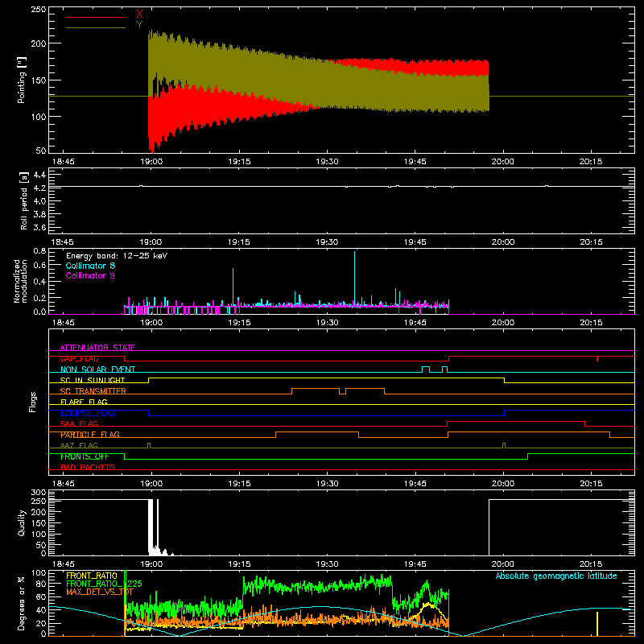This screenshot has width=644, height=644.
Task: Click the isolated yellow spike near 20:15
Action: pyautogui.click(x=597, y=623)
